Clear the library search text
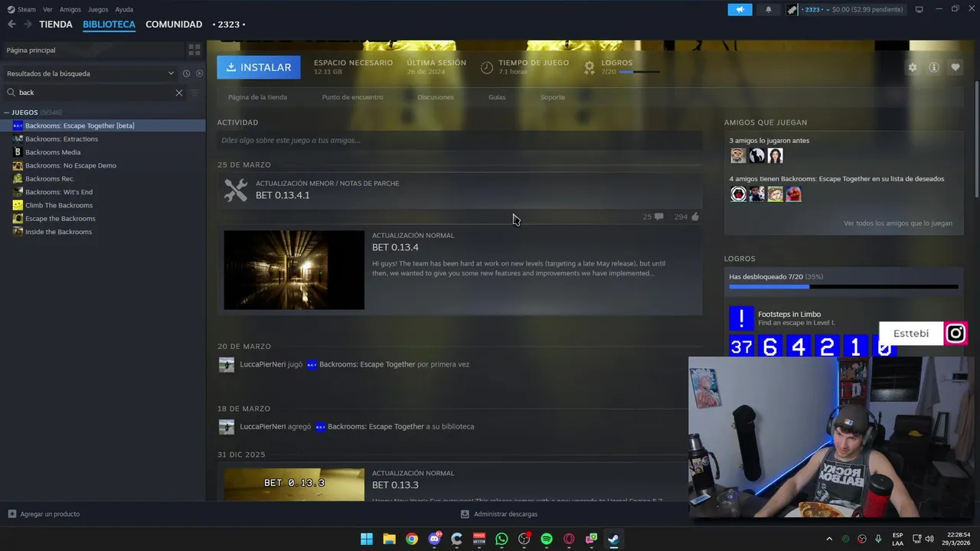Screen dimensions: 980x551 point(179,93)
